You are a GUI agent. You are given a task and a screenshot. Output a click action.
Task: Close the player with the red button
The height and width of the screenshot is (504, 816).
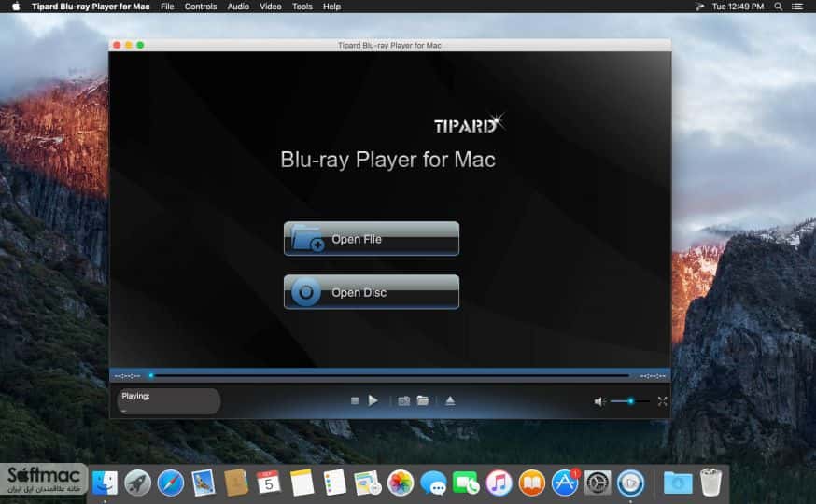pos(117,45)
